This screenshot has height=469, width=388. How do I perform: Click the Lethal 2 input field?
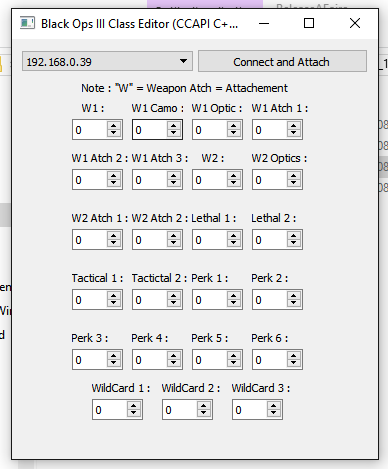269,240
